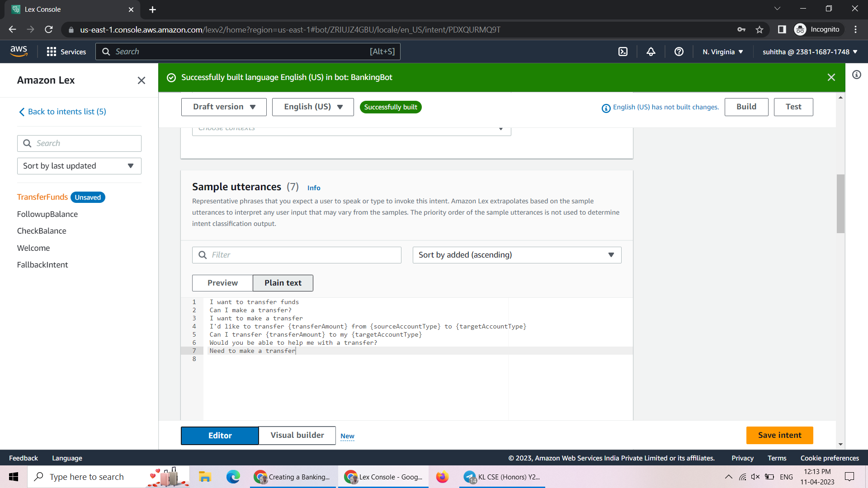Open the AWS help question-mark icon
Viewport: 868px width, 488px height.
click(x=679, y=52)
